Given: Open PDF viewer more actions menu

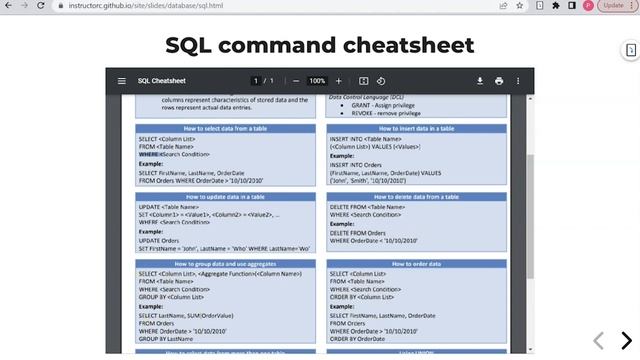Looking at the screenshot, I should click(x=518, y=81).
